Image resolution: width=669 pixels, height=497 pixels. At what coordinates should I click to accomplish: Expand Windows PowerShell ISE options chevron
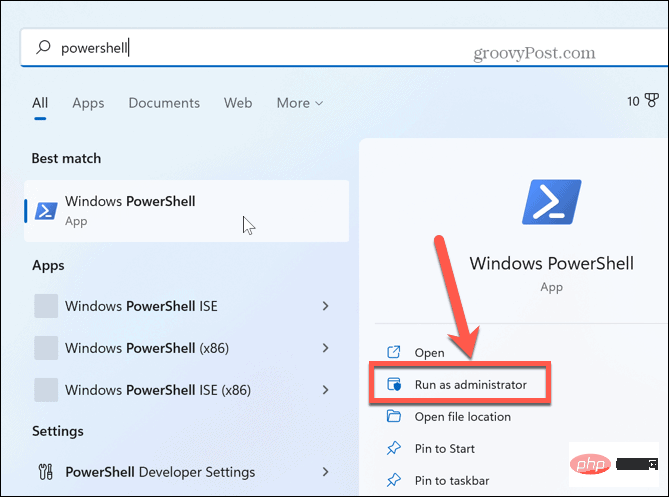[x=326, y=306]
